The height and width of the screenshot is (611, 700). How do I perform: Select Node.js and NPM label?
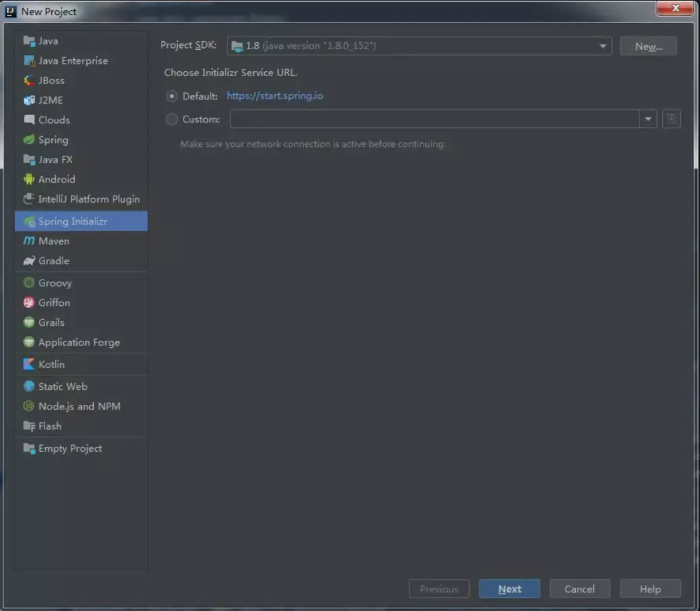(80, 406)
